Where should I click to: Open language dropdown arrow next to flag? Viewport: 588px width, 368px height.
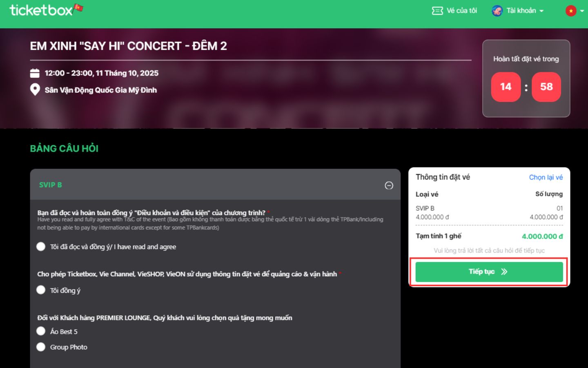582,11
